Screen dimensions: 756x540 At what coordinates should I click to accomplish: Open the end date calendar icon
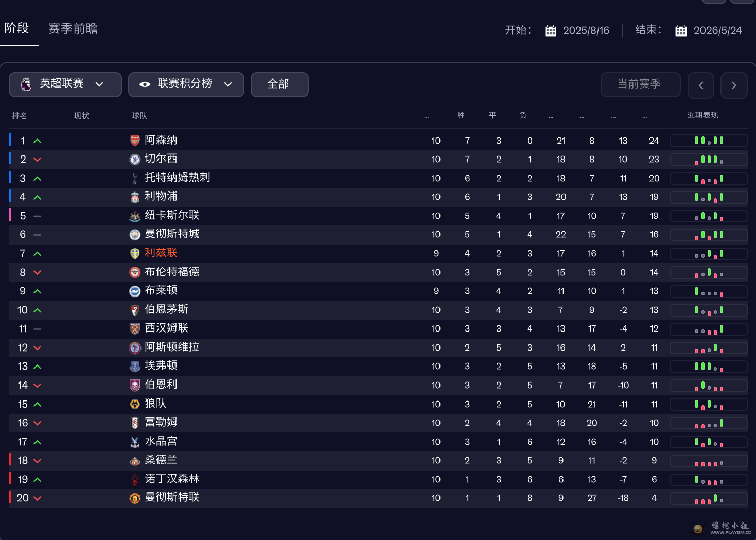coord(681,31)
